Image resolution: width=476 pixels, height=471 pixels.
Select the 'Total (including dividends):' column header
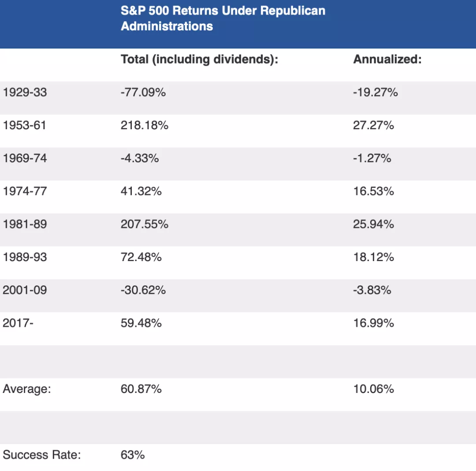tap(199, 60)
